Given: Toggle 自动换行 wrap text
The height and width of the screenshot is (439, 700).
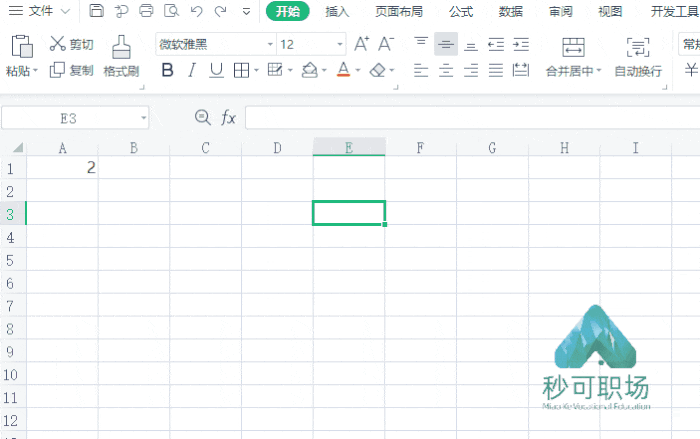Looking at the screenshot, I should pyautogui.click(x=638, y=57).
